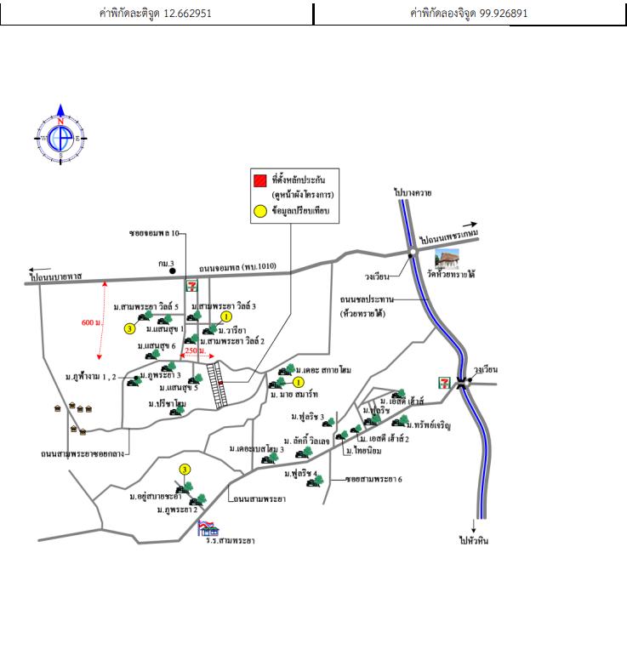Click the วัดห้วยทรายใต้ temple picture
Image resolution: width=627 pixels, height=672 pixels.
pos(449,260)
